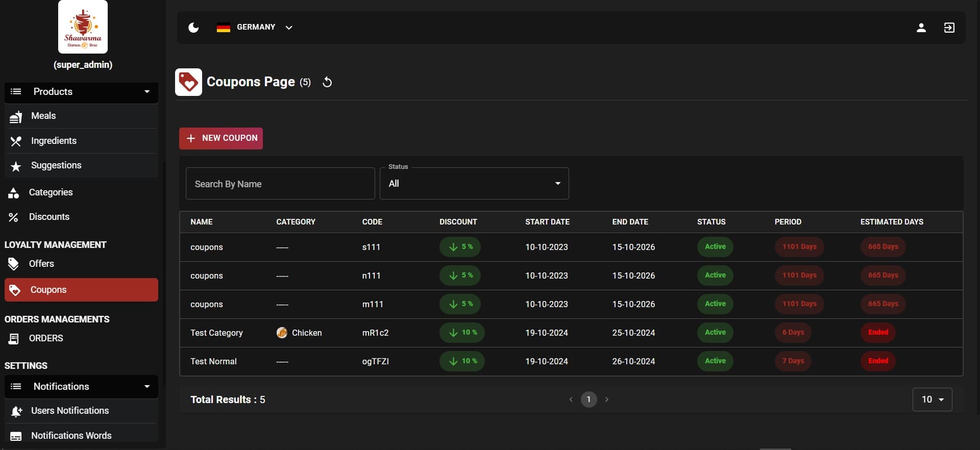Click the Offers tag icon
Viewport: 980px width, 450px height.
pos(14,264)
